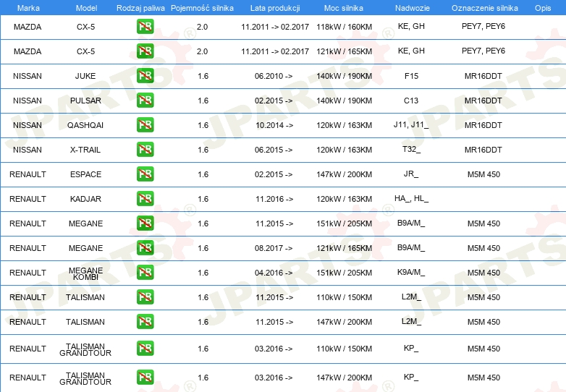Select the PULSAR model cell

[85, 101]
